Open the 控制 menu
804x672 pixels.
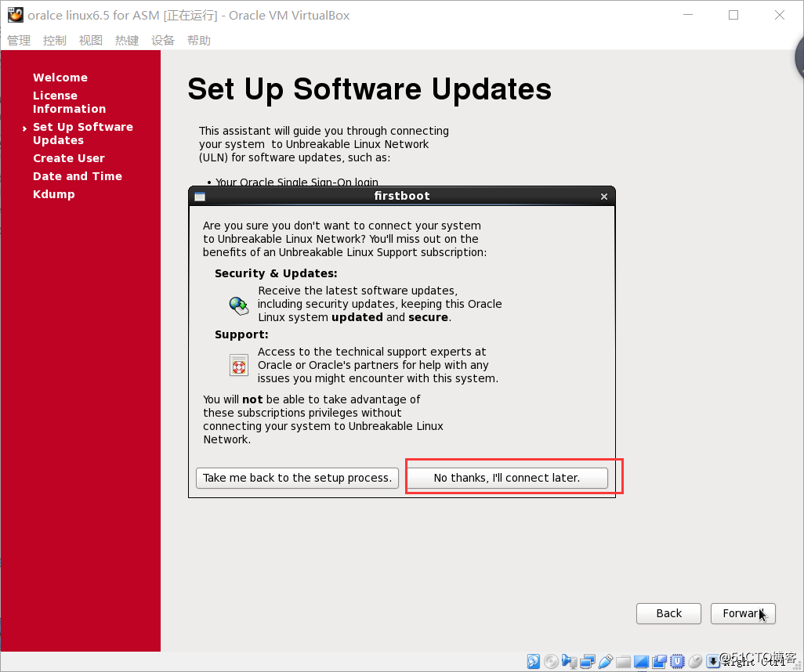55,41
